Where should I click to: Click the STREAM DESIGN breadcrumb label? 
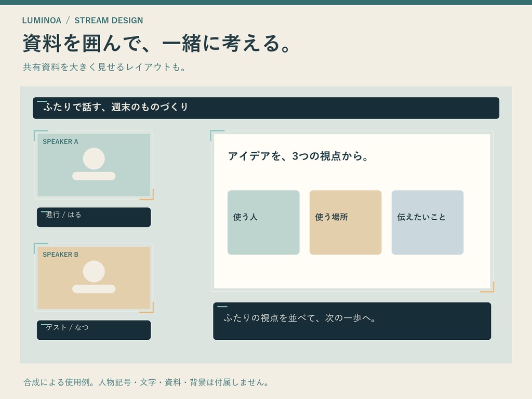[109, 20]
